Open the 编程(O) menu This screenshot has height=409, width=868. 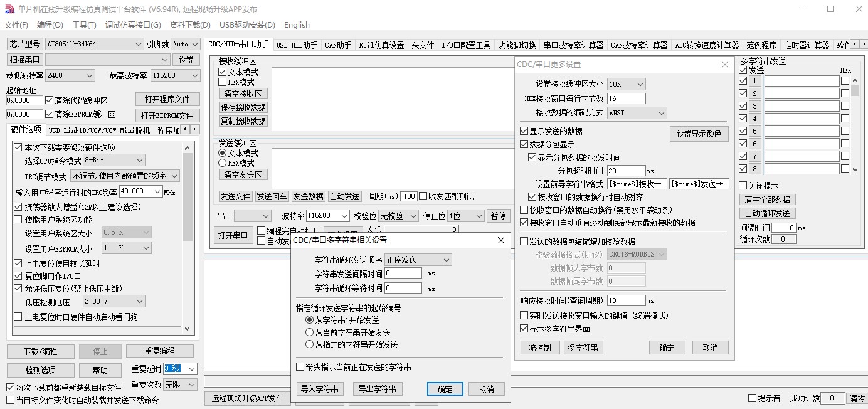click(x=50, y=25)
